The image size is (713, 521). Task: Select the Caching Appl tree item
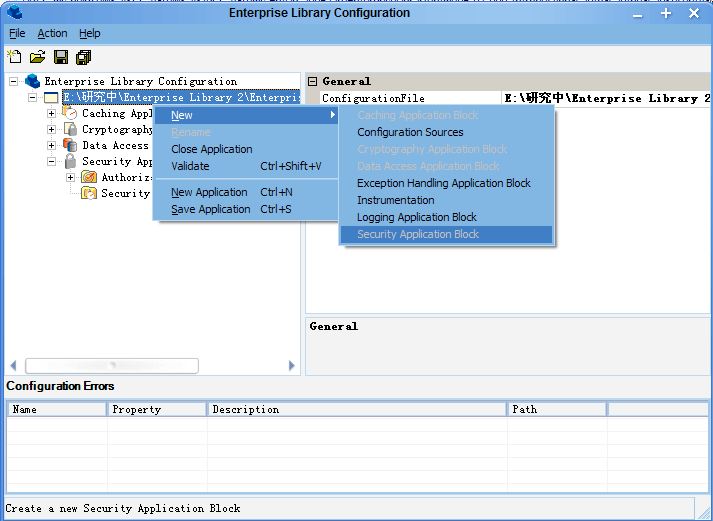click(x=117, y=113)
